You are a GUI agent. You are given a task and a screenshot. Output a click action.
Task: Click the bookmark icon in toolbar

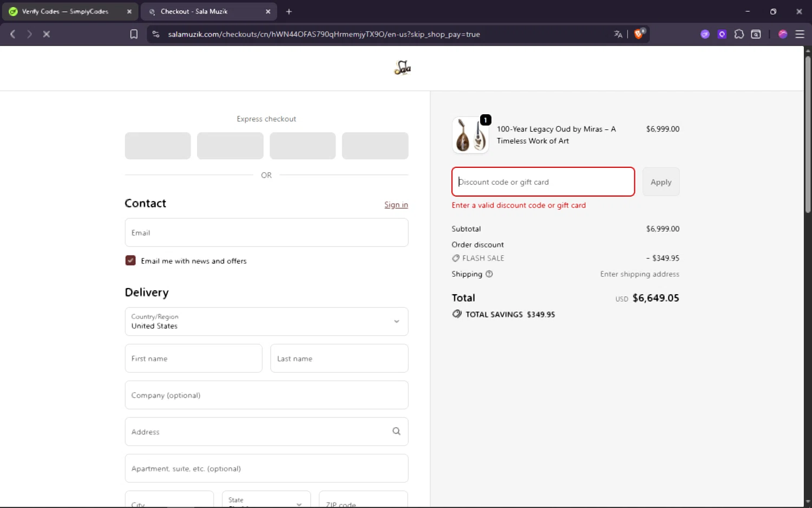coord(134,34)
